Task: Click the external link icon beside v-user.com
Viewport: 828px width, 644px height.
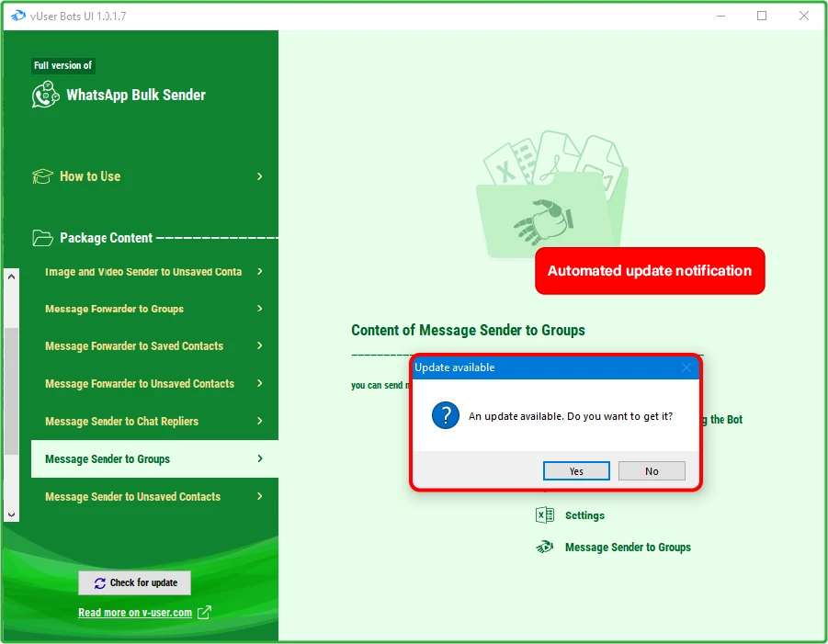Action: pos(204,613)
